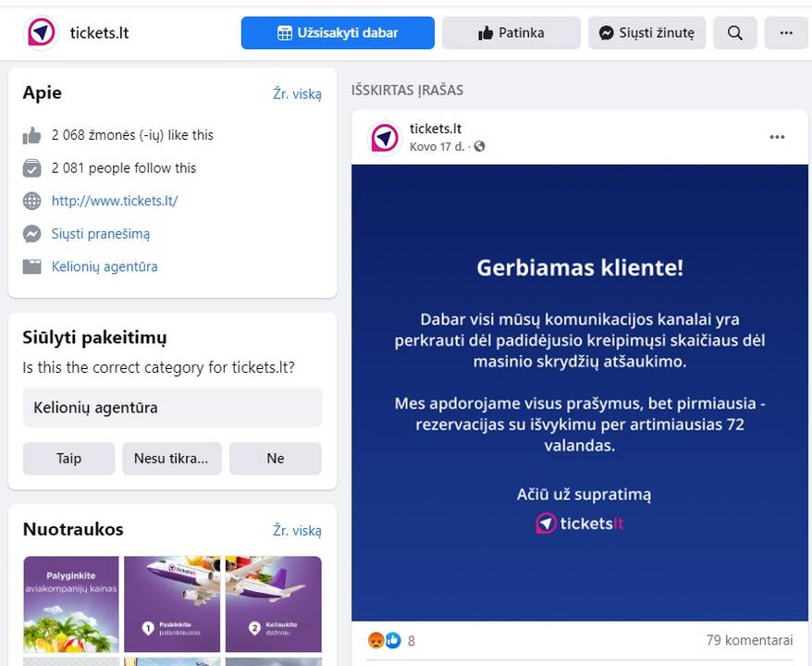Open the Keliaukite step 2 airplane photo
The image size is (812, 666).
tap(274, 604)
